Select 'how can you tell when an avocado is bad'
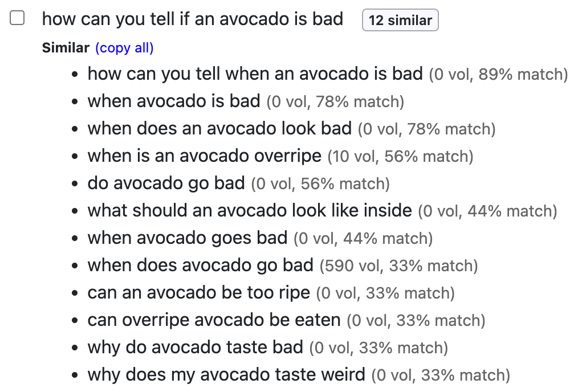Screen dimensions: 578x392 [255, 73]
